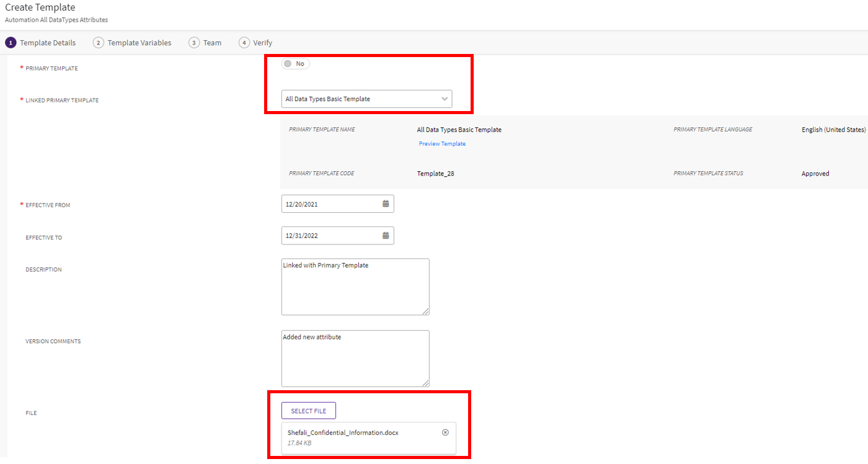Focus the Effective From date field

[x=330, y=203]
